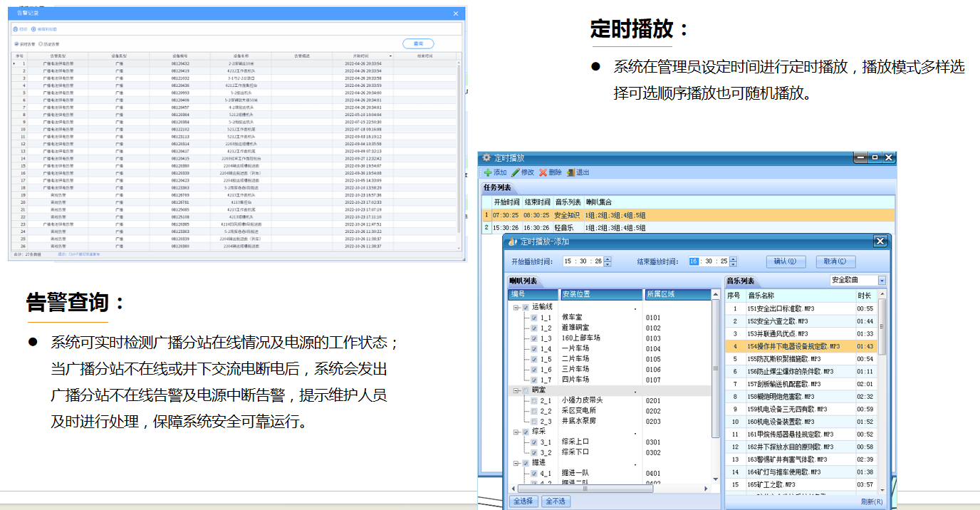Click the horizontal scrollbar under speaker list
980x510 pixels.
coord(612,489)
